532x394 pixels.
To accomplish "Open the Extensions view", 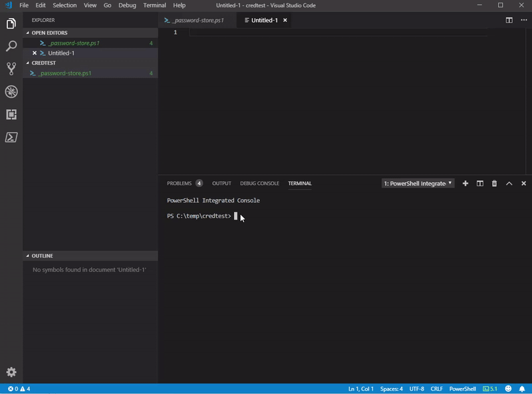I will (x=11, y=114).
